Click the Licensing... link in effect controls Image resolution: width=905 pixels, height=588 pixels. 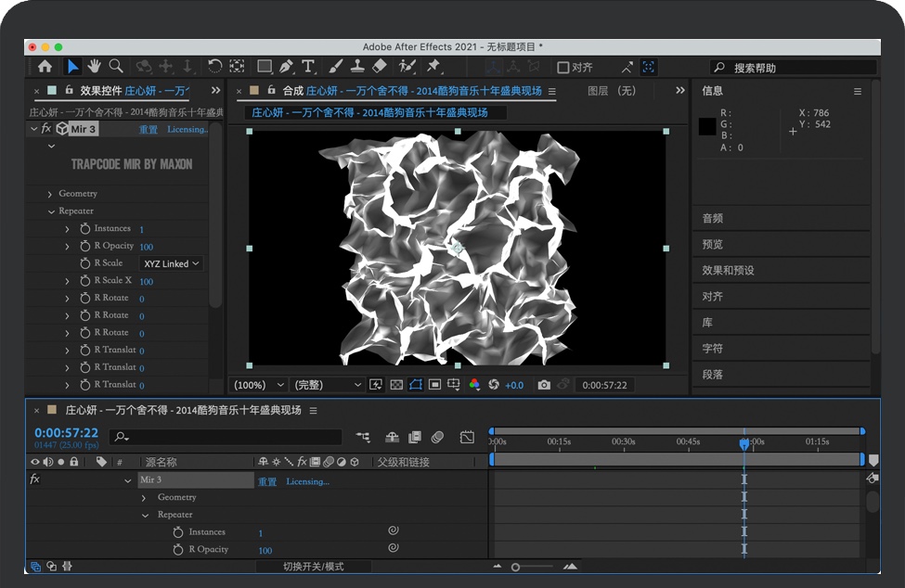coord(187,129)
